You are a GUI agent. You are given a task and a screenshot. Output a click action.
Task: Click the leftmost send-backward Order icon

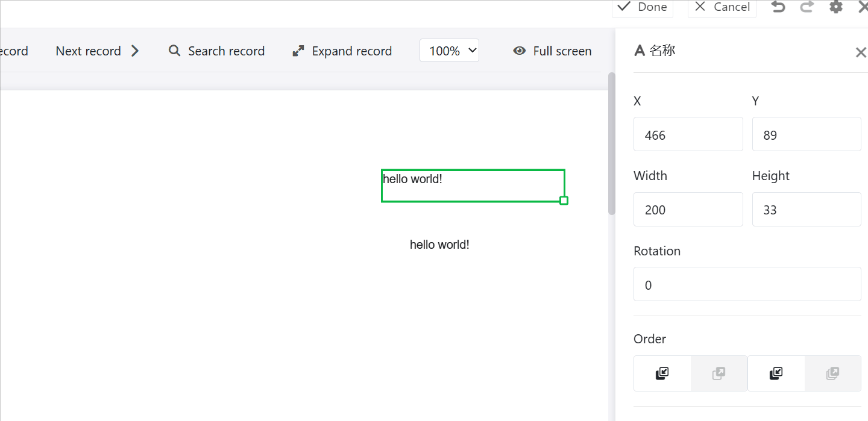click(662, 373)
